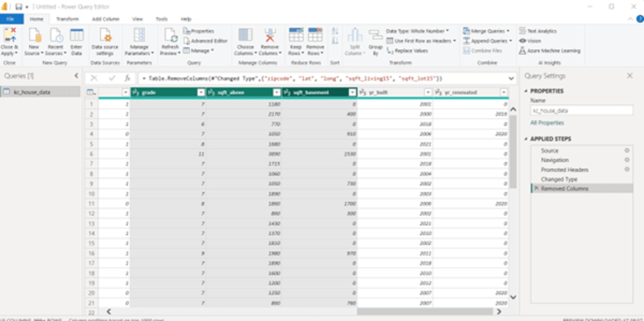
Task: Click Replace Values in Transform group
Action: 407,50
